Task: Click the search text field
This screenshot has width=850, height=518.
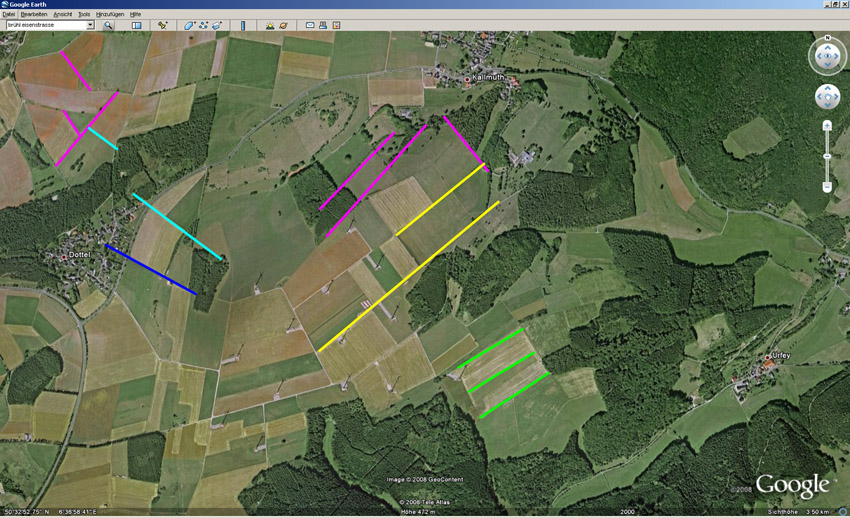Action: 45,25
